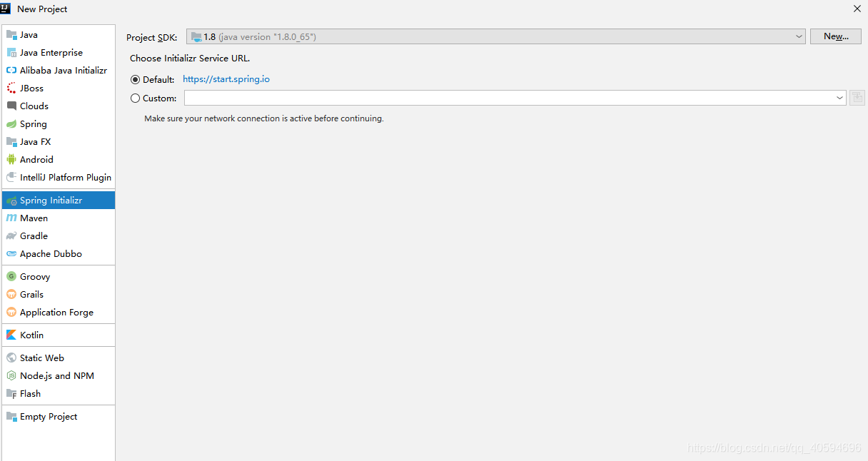Select the Default service URL radio button
This screenshot has height=461, width=868.
[x=135, y=80]
